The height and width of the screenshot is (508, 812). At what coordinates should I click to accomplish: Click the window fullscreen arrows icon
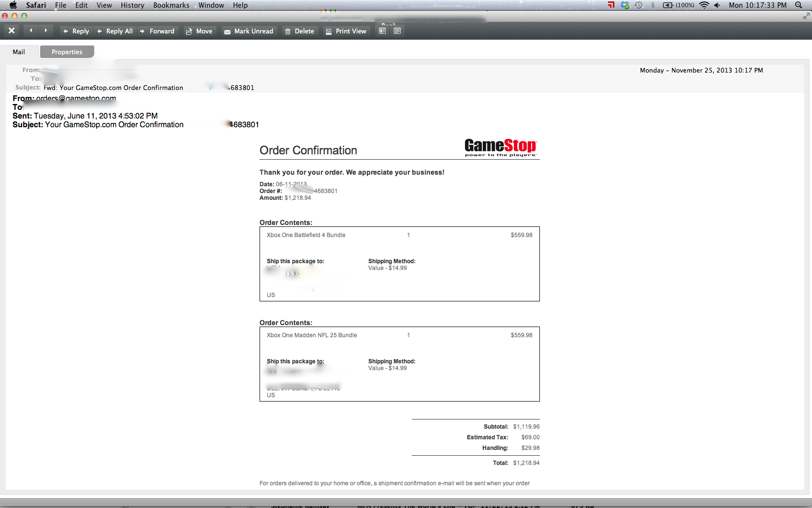coord(806,16)
